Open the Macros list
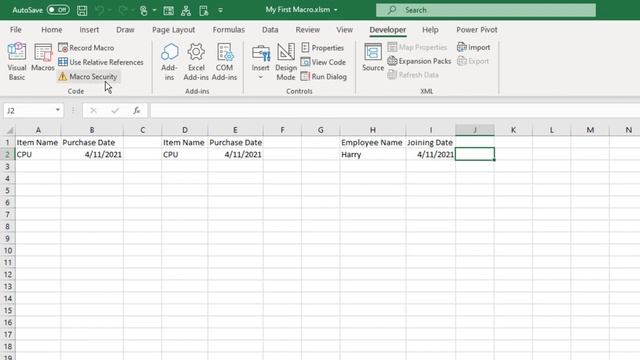This screenshot has height=360, width=640. (x=43, y=58)
